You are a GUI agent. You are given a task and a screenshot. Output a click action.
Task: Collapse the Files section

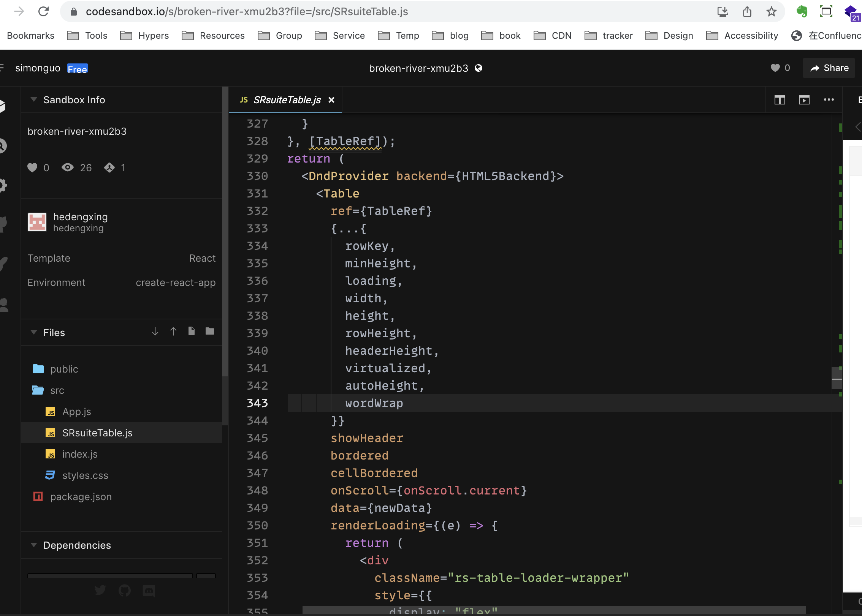pos(33,332)
